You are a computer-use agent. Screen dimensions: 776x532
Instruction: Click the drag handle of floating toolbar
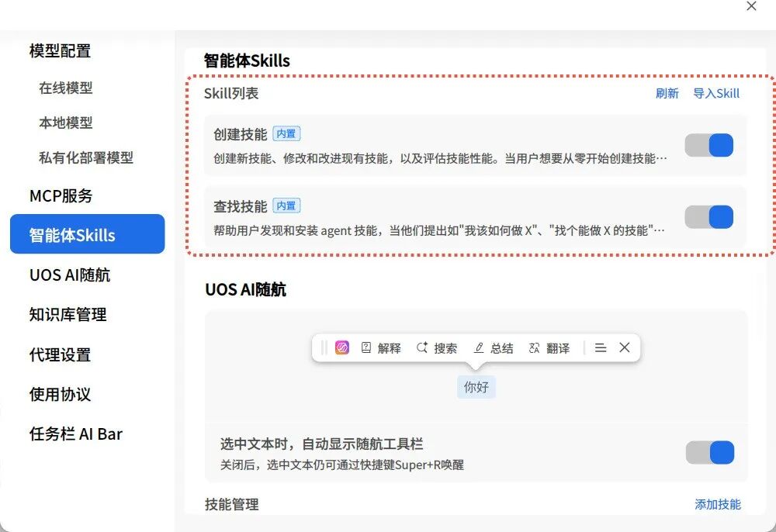[324, 348]
